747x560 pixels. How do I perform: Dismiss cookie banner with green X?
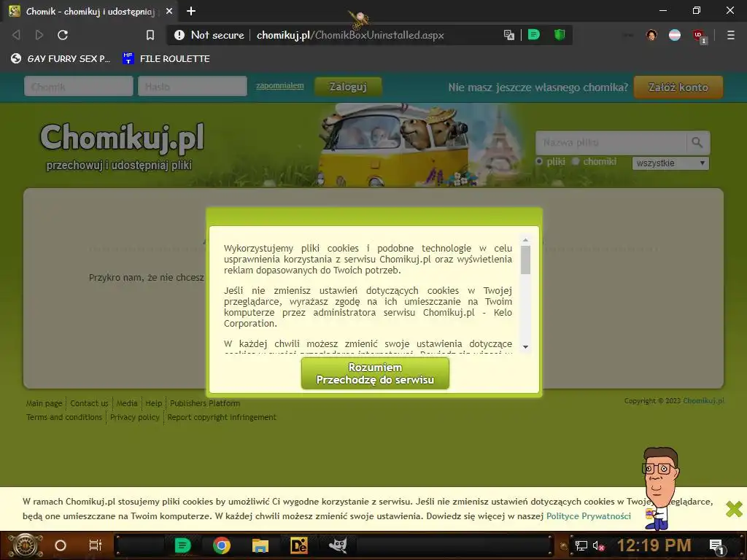(x=734, y=509)
